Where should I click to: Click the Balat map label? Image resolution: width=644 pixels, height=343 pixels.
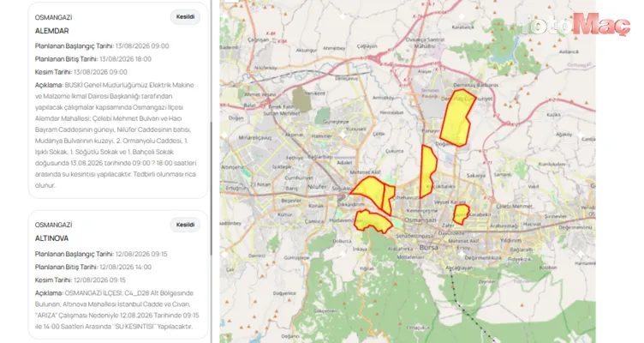249,105
